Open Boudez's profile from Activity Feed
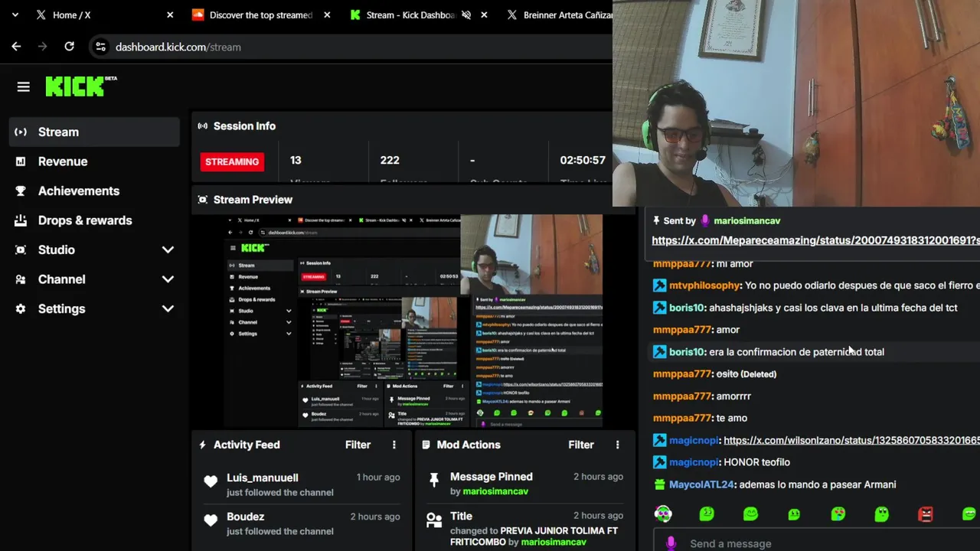This screenshot has height=551, width=980. pos(245,517)
